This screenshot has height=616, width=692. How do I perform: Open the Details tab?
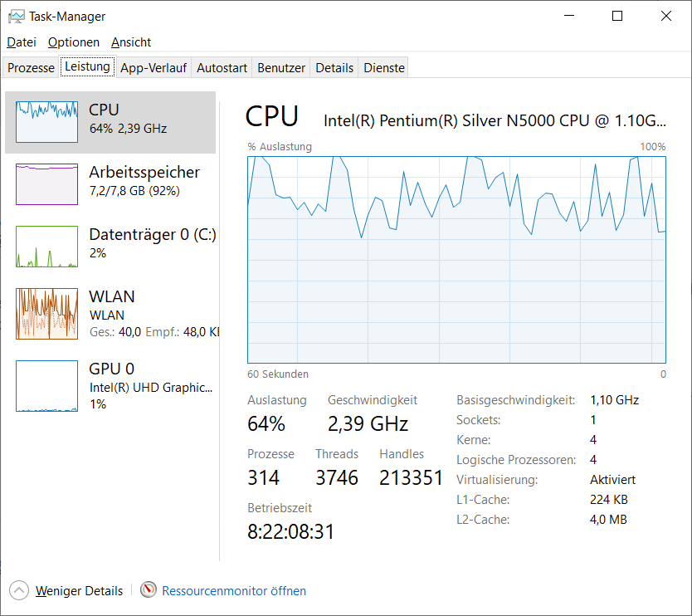[x=334, y=67]
